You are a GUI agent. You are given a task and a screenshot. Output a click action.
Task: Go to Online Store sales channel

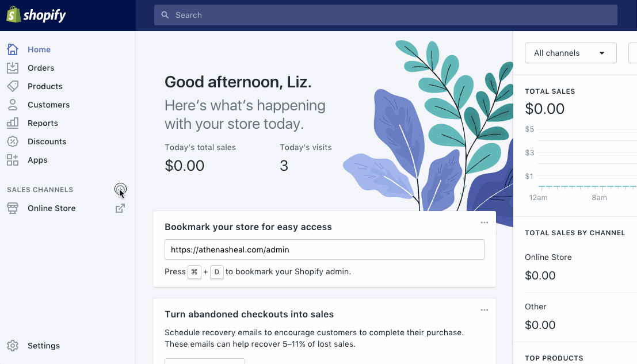click(x=51, y=208)
